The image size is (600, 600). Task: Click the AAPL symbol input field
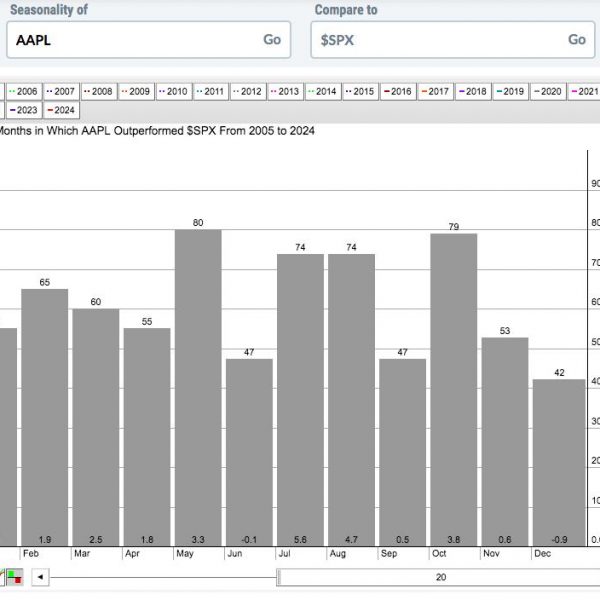point(148,40)
